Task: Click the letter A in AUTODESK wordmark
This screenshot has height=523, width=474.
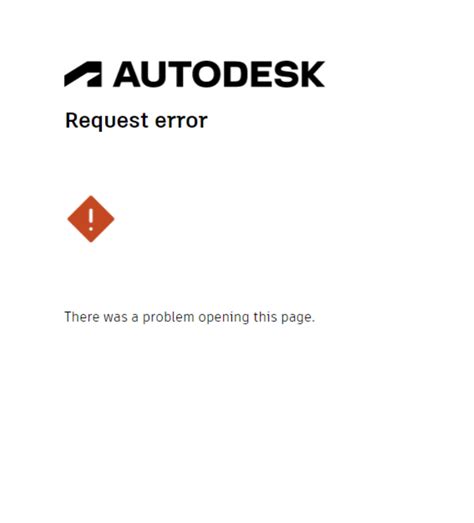Action: (127, 74)
